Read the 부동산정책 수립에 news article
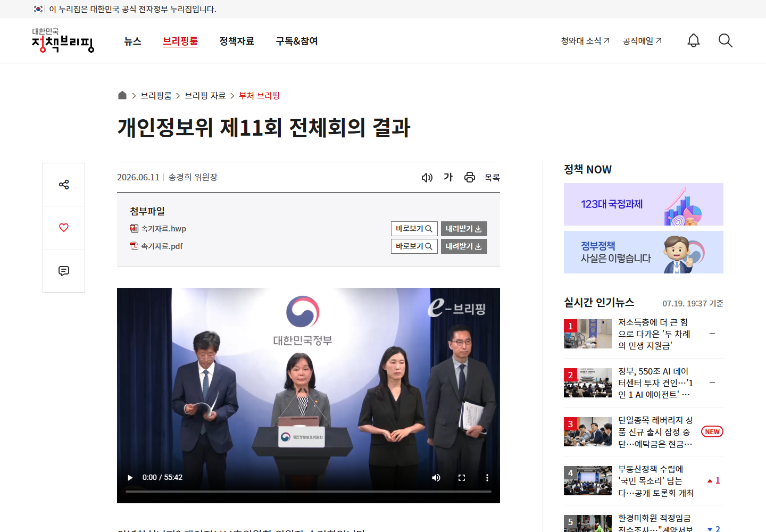The height and width of the screenshot is (532, 766). [x=656, y=481]
